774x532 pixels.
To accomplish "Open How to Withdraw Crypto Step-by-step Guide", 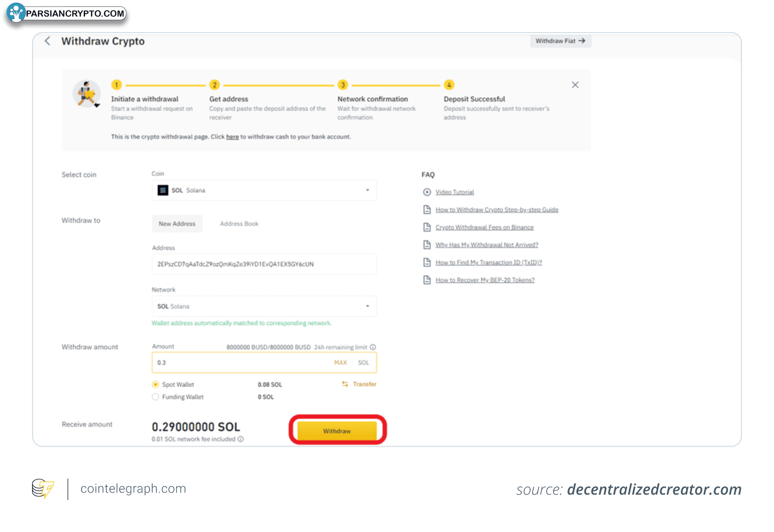I will pyautogui.click(x=497, y=210).
